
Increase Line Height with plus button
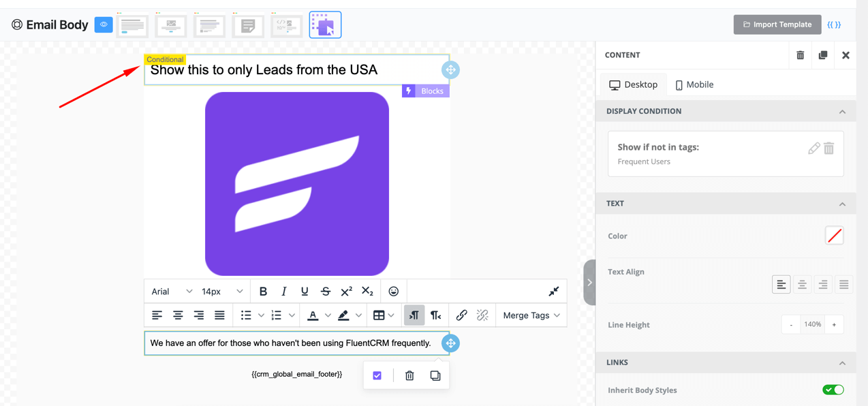pyautogui.click(x=834, y=325)
